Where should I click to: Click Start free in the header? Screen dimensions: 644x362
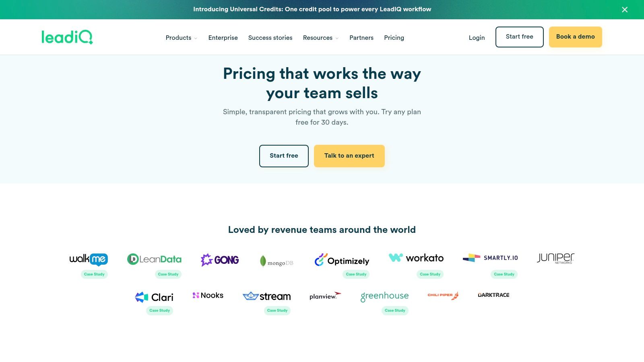[520, 37]
